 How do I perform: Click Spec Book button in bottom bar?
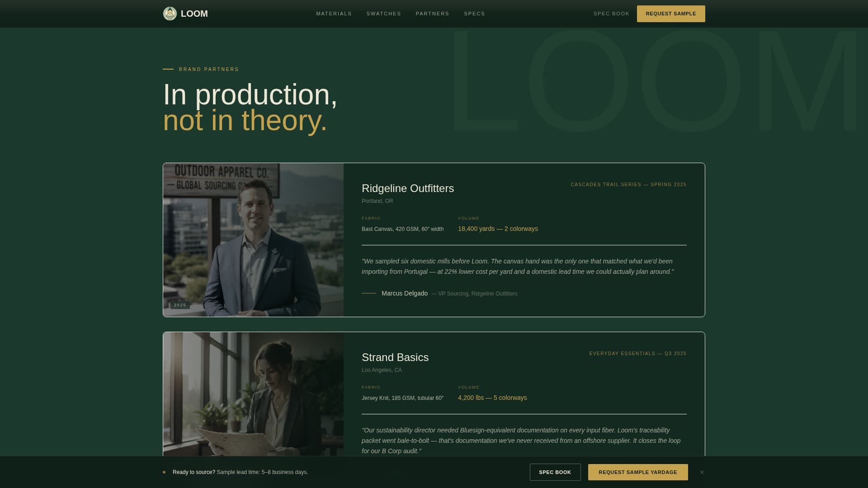point(555,472)
